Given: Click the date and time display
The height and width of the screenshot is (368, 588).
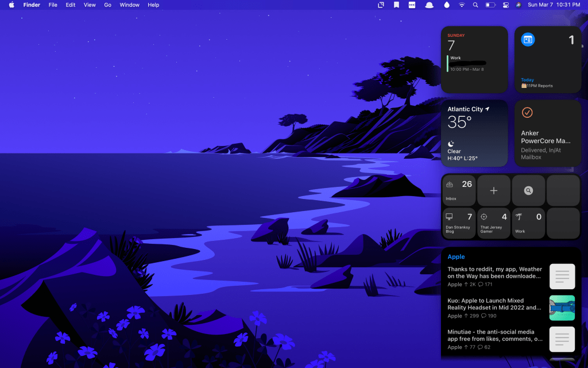Looking at the screenshot, I should [554, 5].
